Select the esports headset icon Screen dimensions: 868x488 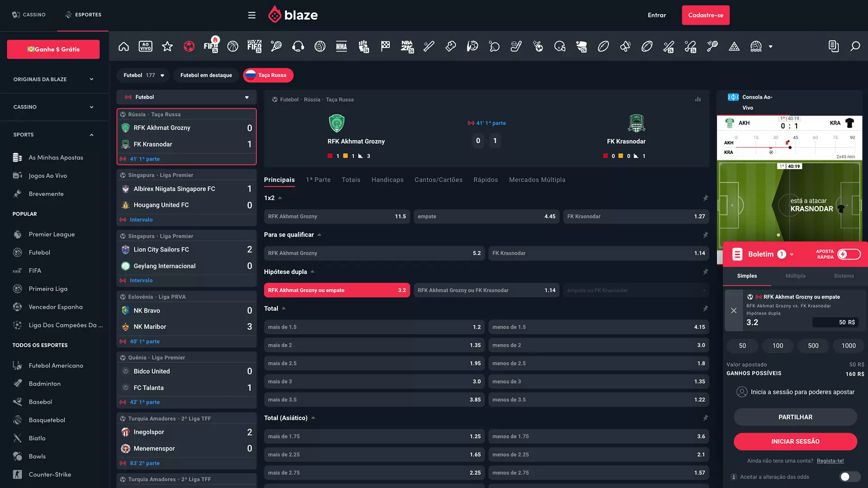pos(298,46)
